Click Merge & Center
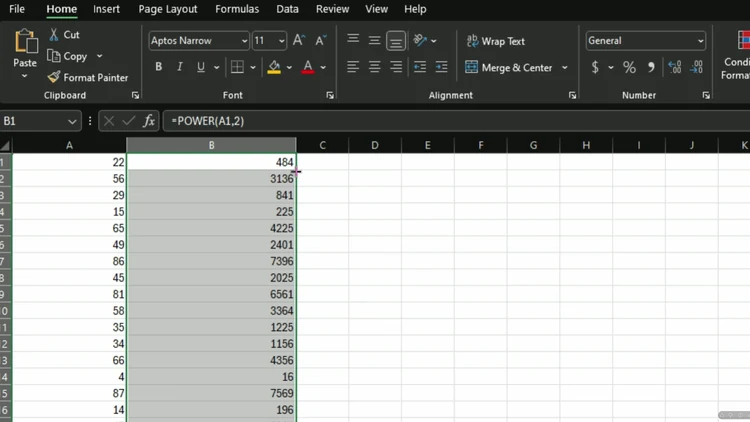The image size is (750, 422). (509, 67)
